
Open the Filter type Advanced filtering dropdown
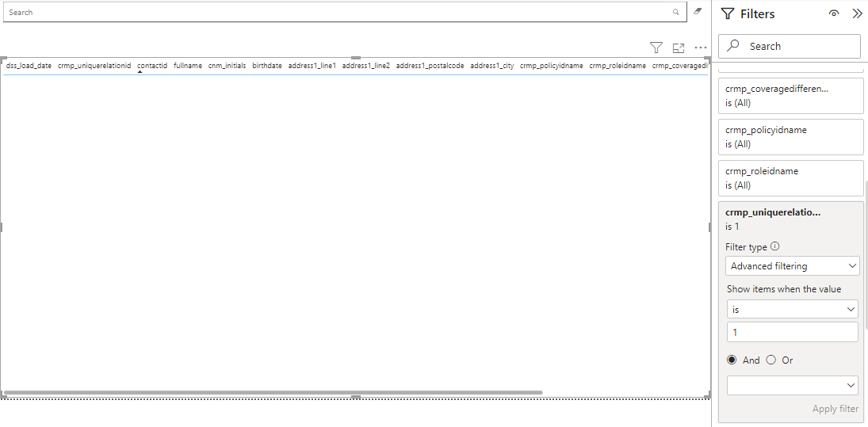(x=792, y=266)
